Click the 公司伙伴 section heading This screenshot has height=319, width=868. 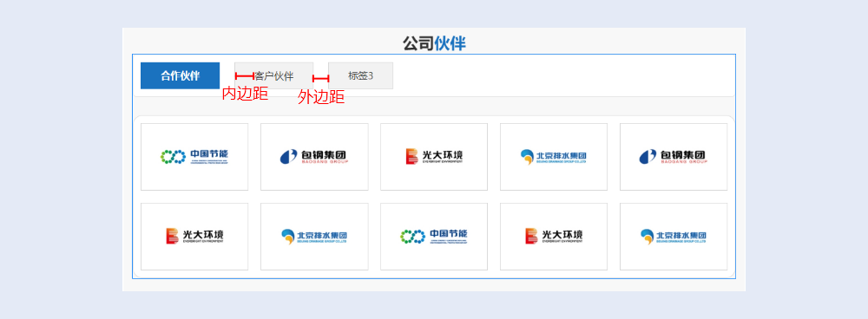click(x=434, y=43)
